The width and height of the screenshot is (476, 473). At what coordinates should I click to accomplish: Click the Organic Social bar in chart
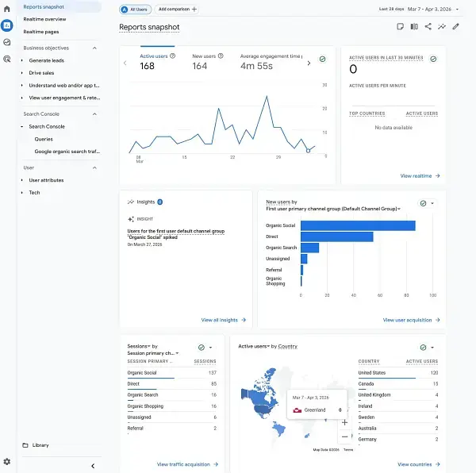[x=358, y=225]
